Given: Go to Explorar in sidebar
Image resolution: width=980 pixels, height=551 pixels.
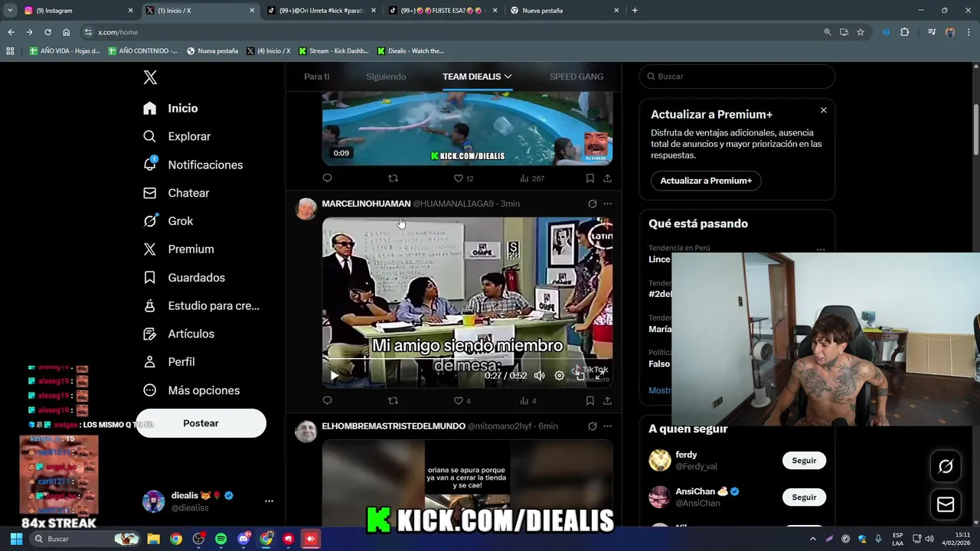Looking at the screenshot, I should tap(177, 136).
